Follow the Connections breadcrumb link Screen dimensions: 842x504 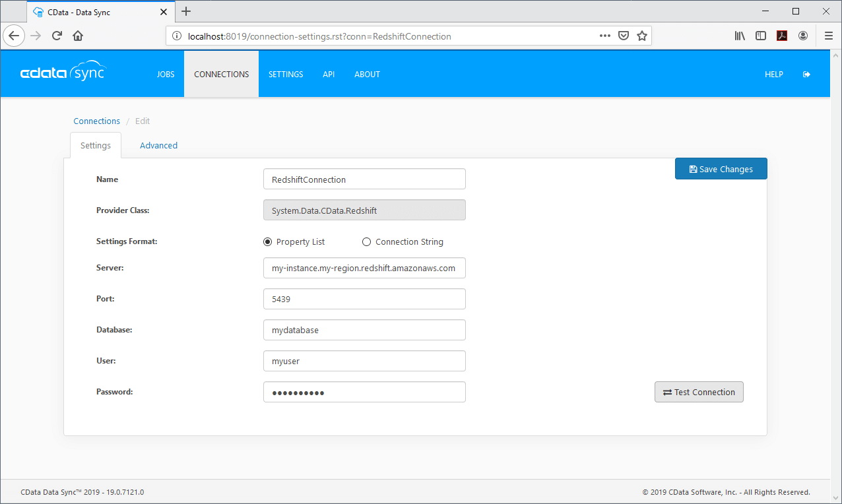97,121
